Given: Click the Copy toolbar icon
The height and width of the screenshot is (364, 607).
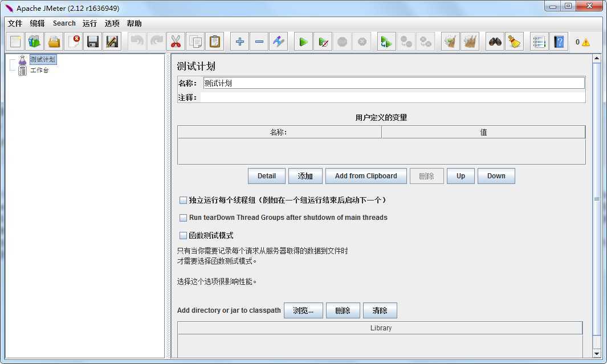Looking at the screenshot, I should click(x=195, y=42).
